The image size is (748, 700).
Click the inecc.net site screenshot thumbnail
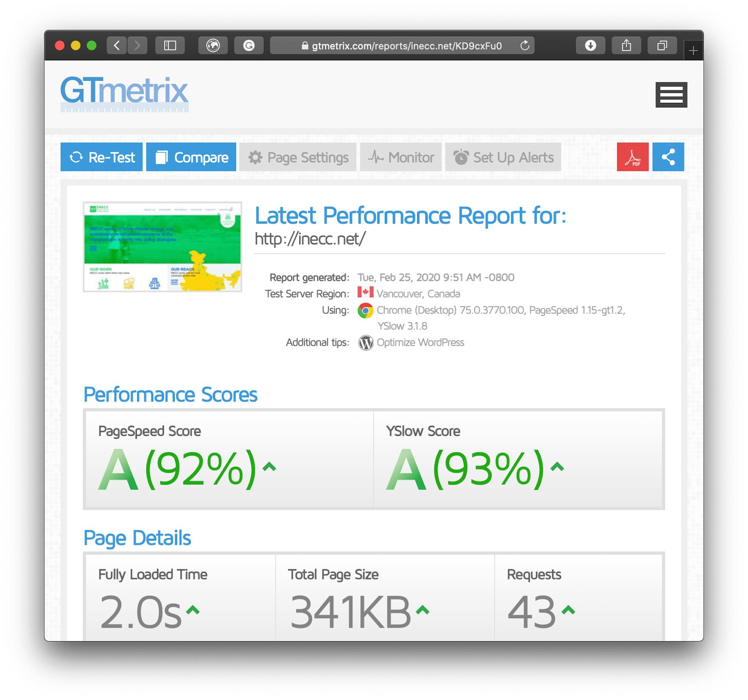point(162,247)
